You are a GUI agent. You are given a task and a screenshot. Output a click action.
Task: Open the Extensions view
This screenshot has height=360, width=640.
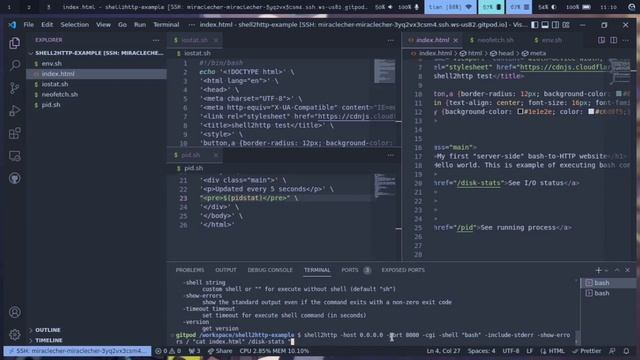point(15,133)
